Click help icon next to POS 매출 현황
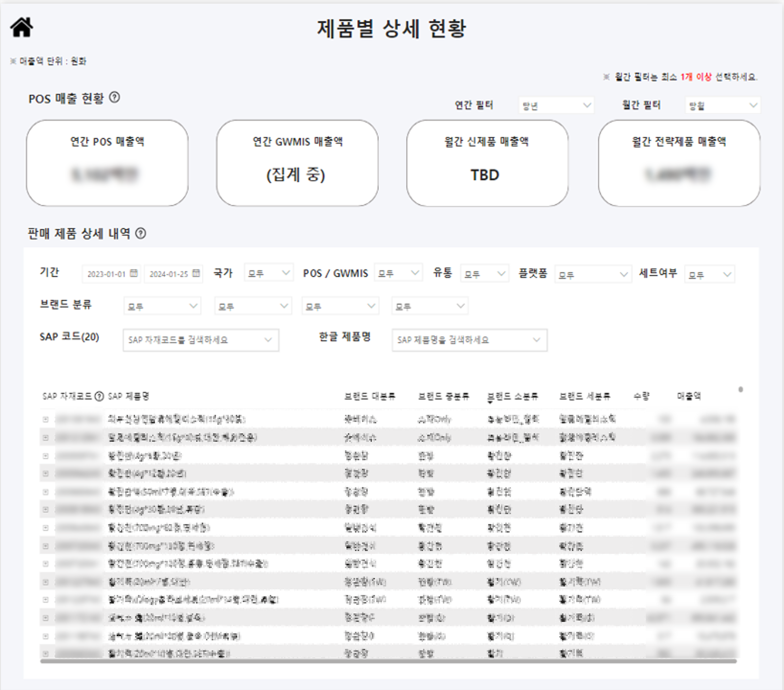The width and height of the screenshot is (784, 690). click(114, 98)
